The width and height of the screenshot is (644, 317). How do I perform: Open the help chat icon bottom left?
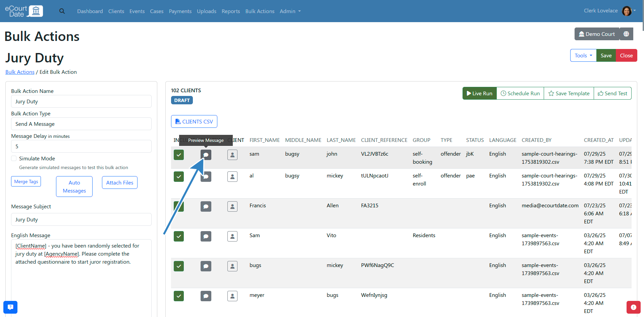click(10, 307)
